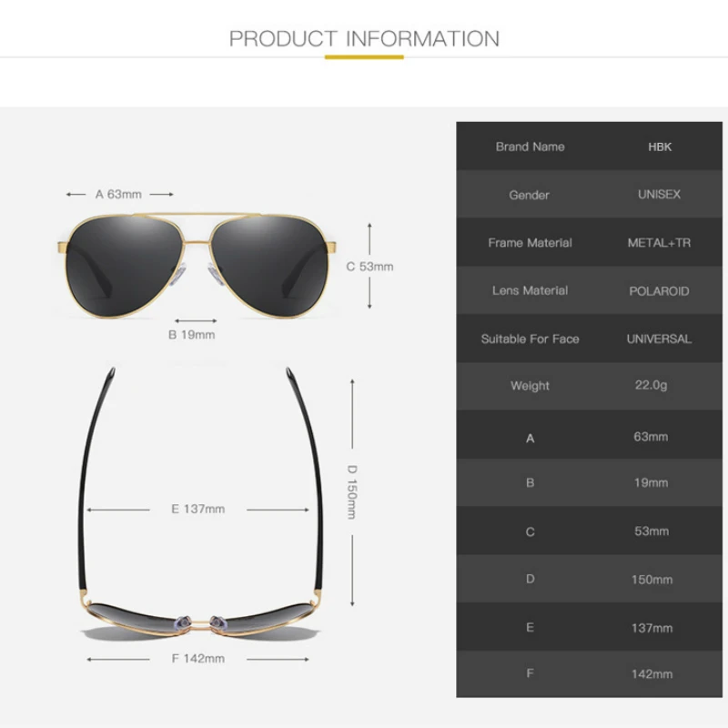Click the PRODUCT INFORMATION heading
728x728 pixels.
(x=364, y=39)
